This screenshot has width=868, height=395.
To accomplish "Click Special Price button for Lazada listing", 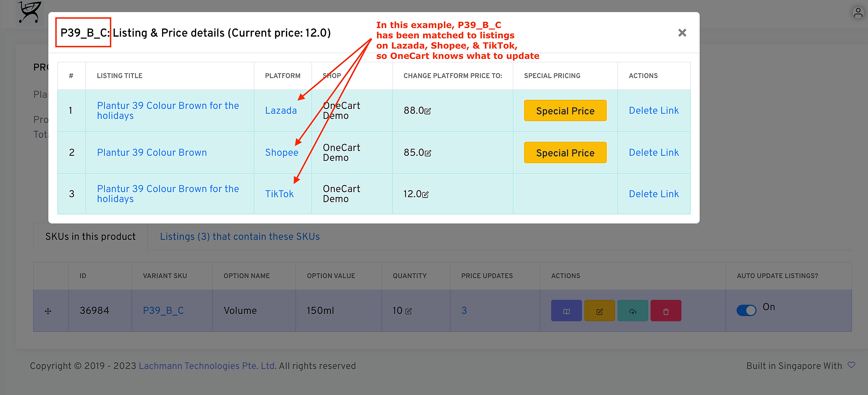I will click(565, 111).
